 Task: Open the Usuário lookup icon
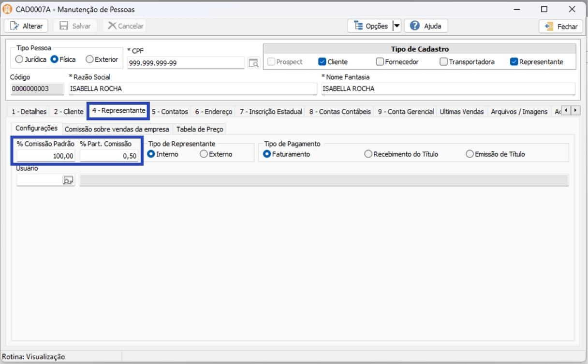click(68, 180)
